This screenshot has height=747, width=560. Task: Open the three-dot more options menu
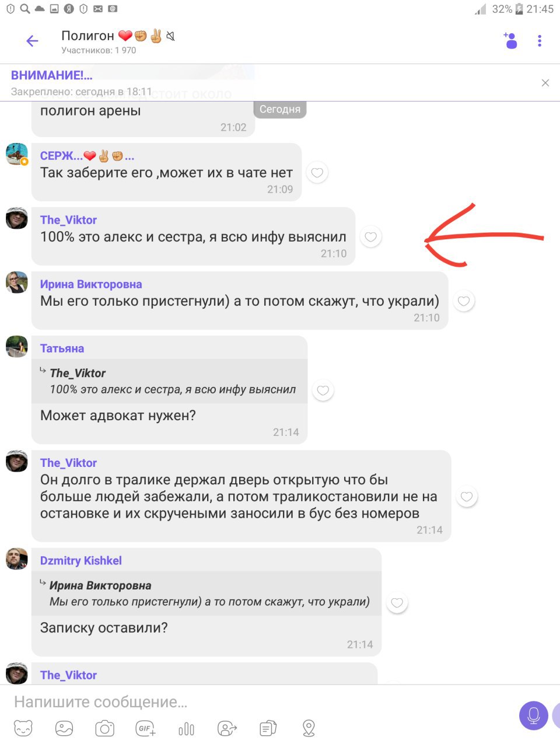click(540, 41)
